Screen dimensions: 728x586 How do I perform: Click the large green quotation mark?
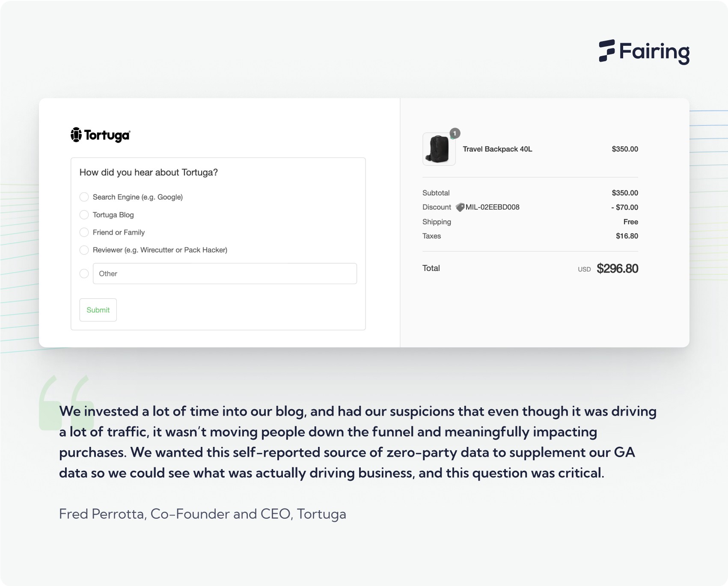coord(66,402)
